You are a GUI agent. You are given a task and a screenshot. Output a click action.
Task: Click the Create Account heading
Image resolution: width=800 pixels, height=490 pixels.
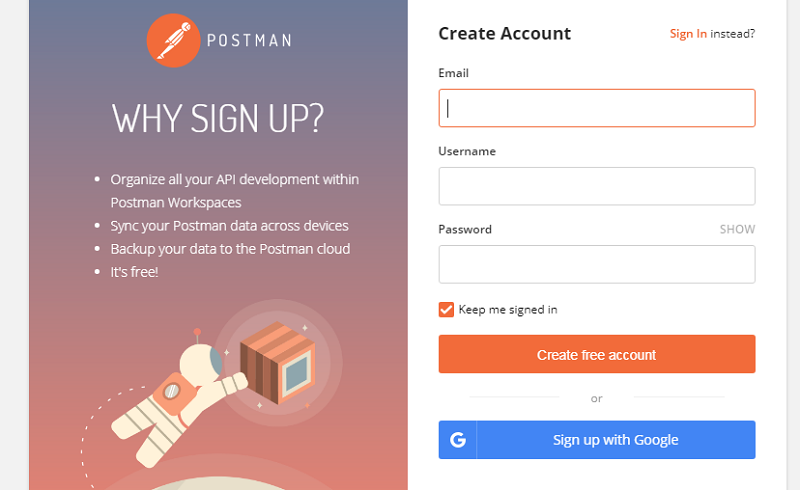tap(505, 34)
